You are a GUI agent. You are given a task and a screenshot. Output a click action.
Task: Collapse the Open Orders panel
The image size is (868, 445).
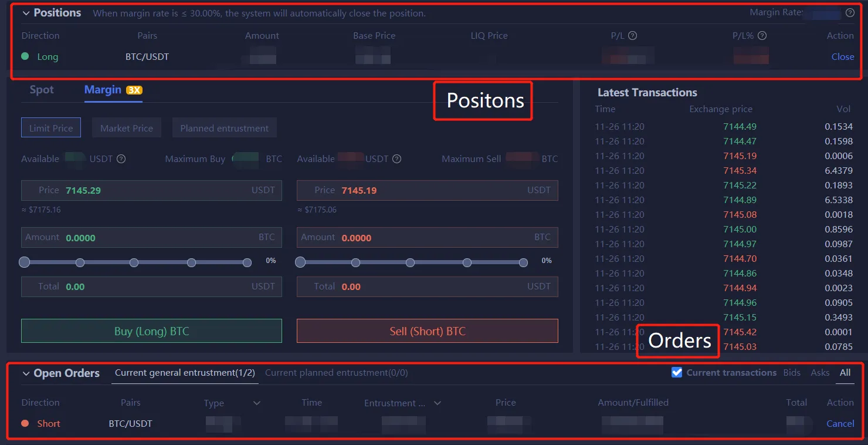point(26,373)
